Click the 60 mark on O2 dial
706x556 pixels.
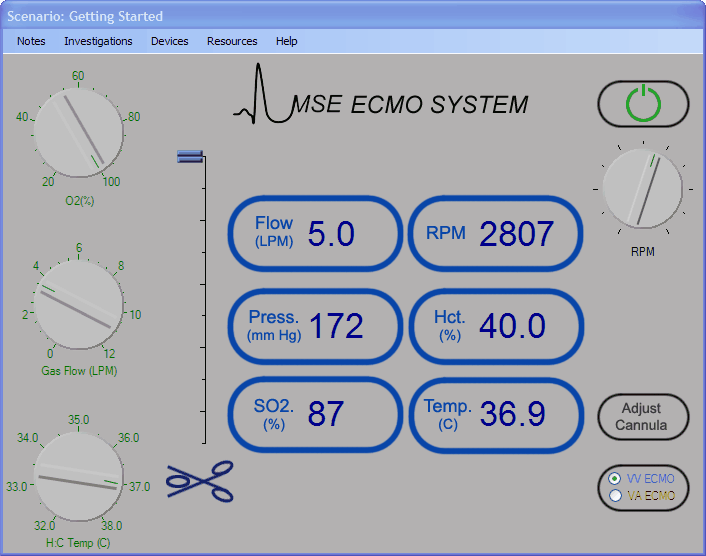pos(78,76)
